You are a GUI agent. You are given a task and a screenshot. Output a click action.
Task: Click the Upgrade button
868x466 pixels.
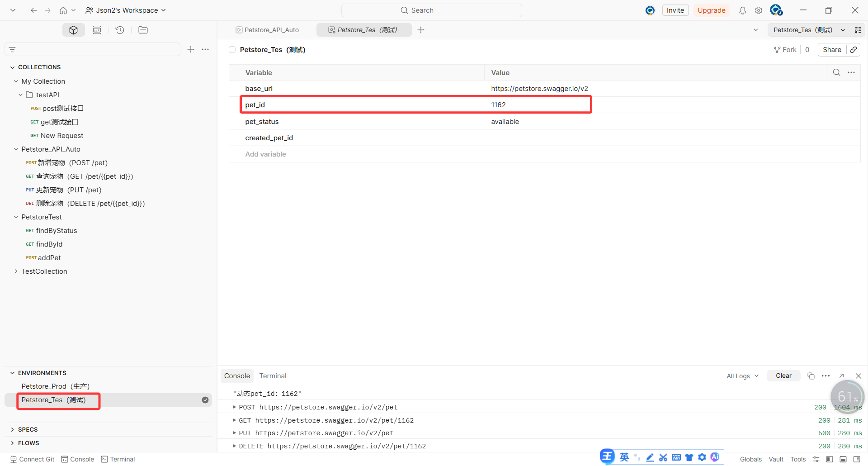tap(711, 10)
